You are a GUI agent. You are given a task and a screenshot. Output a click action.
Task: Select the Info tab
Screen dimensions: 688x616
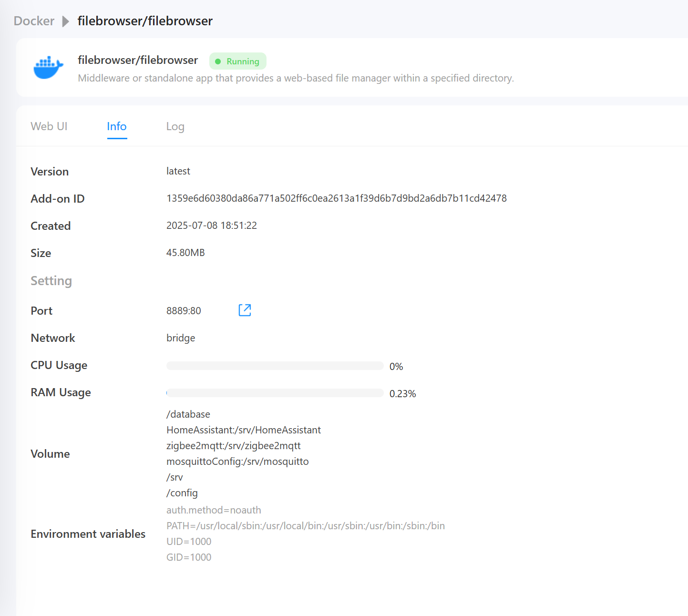coord(117,126)
